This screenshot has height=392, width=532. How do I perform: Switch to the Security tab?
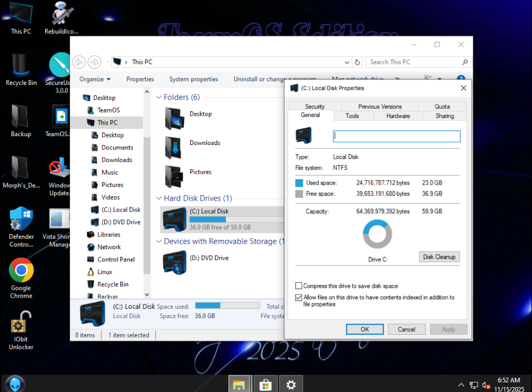[314, 106]
